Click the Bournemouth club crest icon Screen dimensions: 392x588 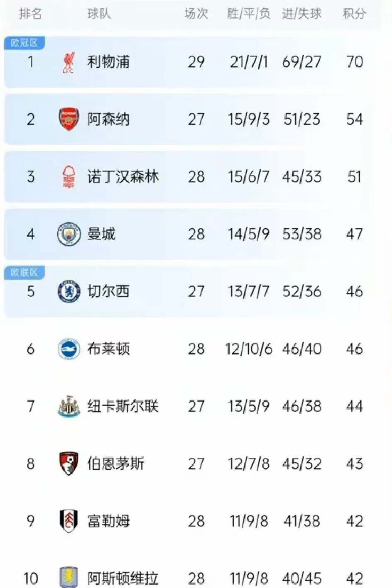click(x=69, y=464)
